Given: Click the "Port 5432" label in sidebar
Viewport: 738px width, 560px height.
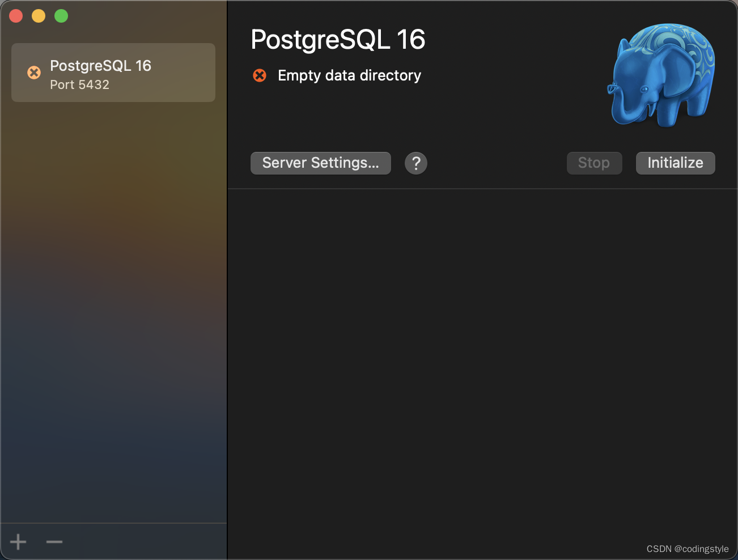Looking at the screenshot, I should click(x=79, y=85).
